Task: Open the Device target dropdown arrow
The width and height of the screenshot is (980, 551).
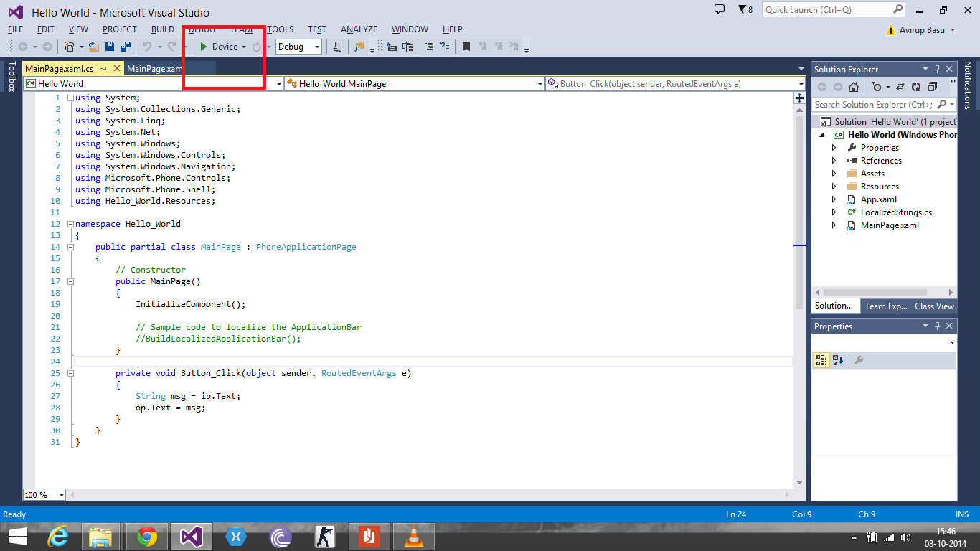Action: pyautogui.click(x=244, y=47)
